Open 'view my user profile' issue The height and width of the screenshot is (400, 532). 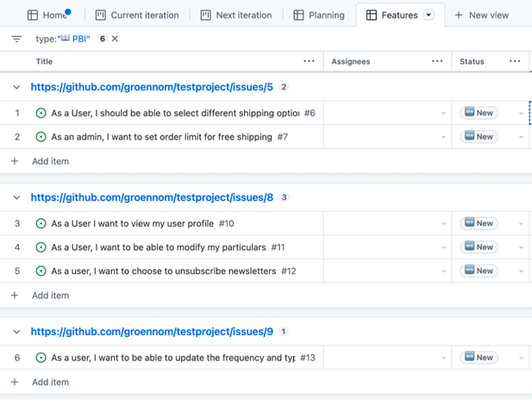(x=132, y=223)
